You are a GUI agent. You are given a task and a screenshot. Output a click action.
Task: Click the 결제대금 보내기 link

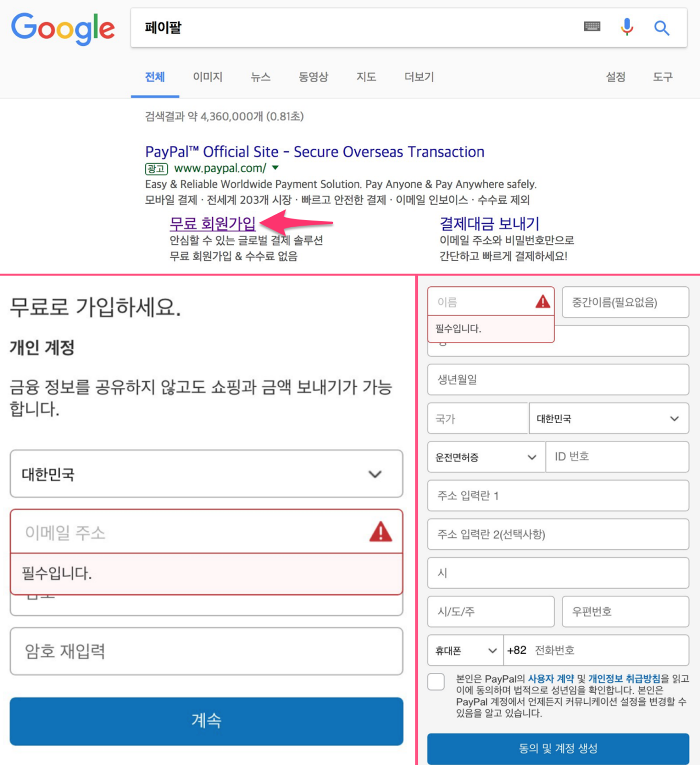[x=490, y=223]
